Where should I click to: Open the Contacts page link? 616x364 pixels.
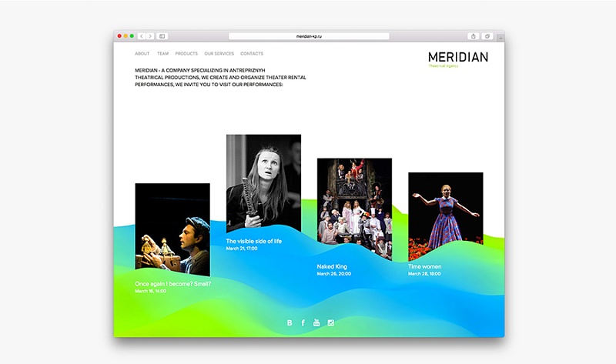click(x=252, y=54)
